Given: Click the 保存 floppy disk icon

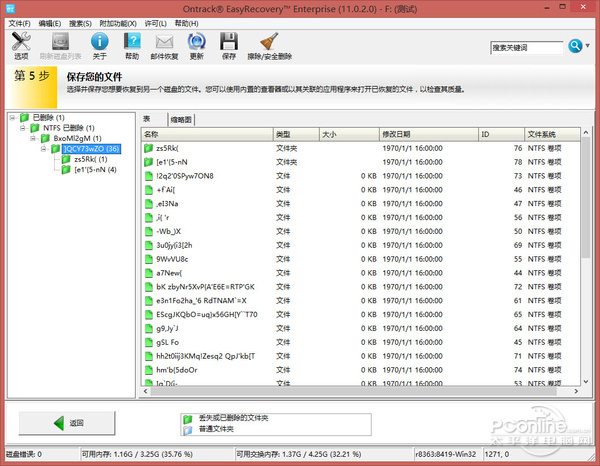Looking at the screenshot, I should pos(229,41).
